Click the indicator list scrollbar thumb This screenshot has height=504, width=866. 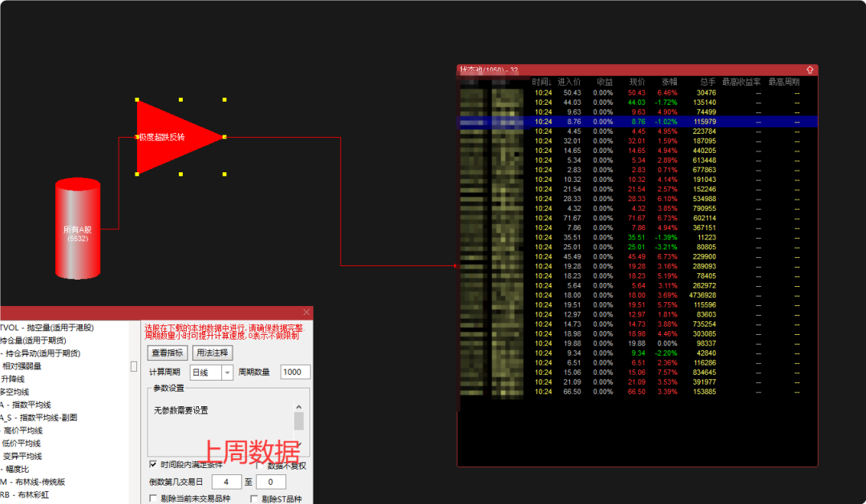tap(134, 366)
